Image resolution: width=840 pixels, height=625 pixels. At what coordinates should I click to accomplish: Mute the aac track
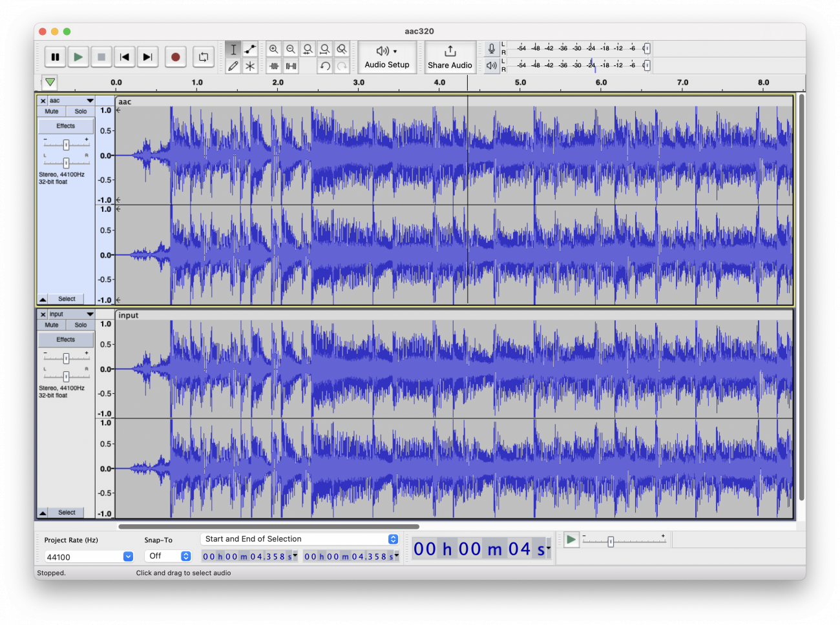coord(52,112)
